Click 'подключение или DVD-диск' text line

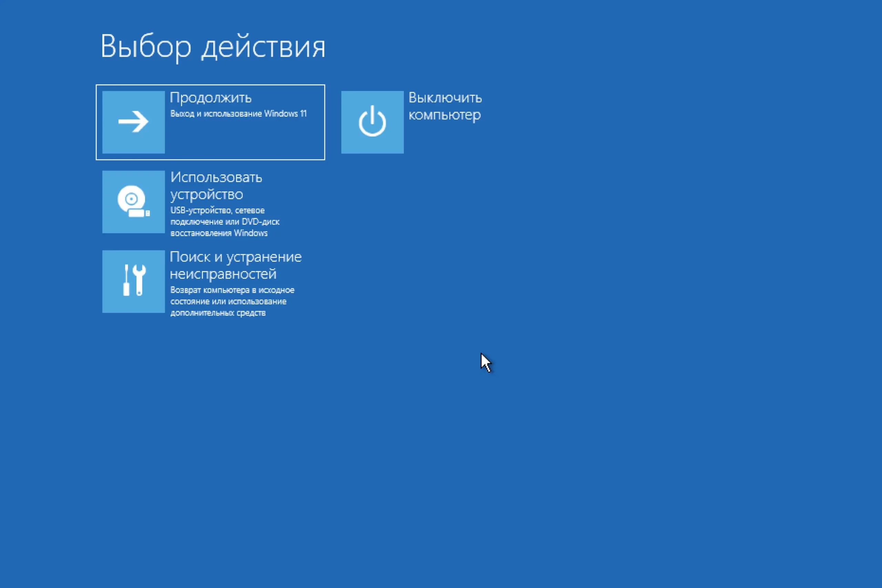225,221
